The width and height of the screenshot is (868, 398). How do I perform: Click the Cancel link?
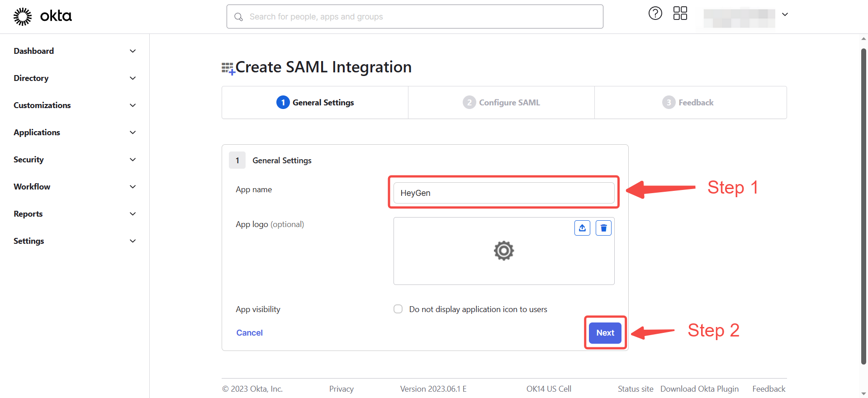249,333
